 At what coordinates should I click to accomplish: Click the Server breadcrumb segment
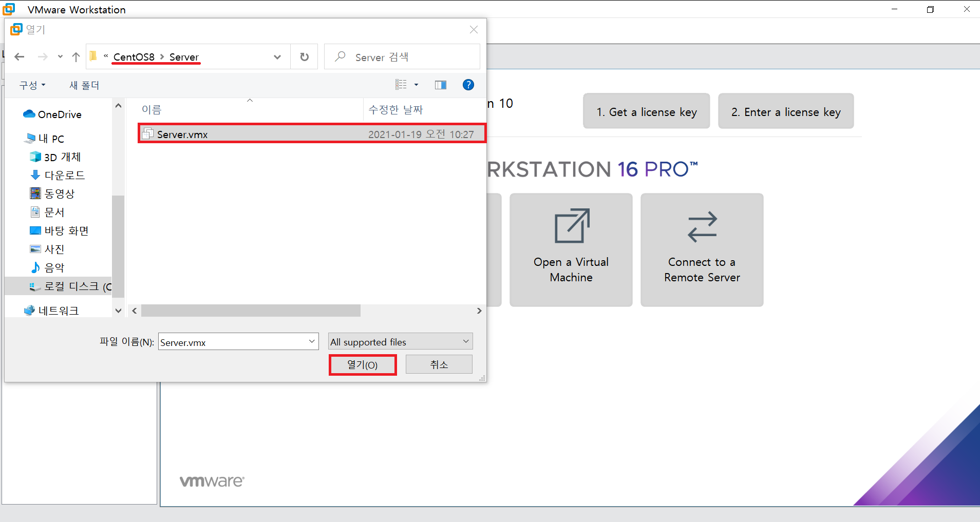(x=184, y=57)
